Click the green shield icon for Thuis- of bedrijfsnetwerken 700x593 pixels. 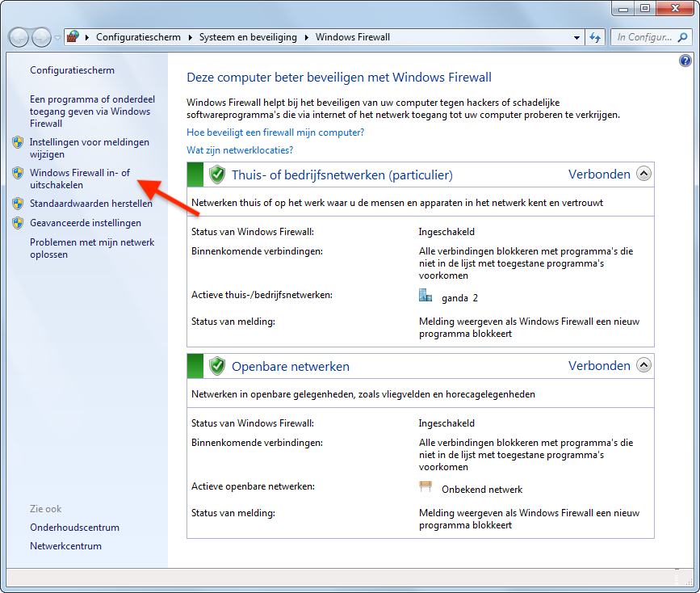tap(216, 175)
